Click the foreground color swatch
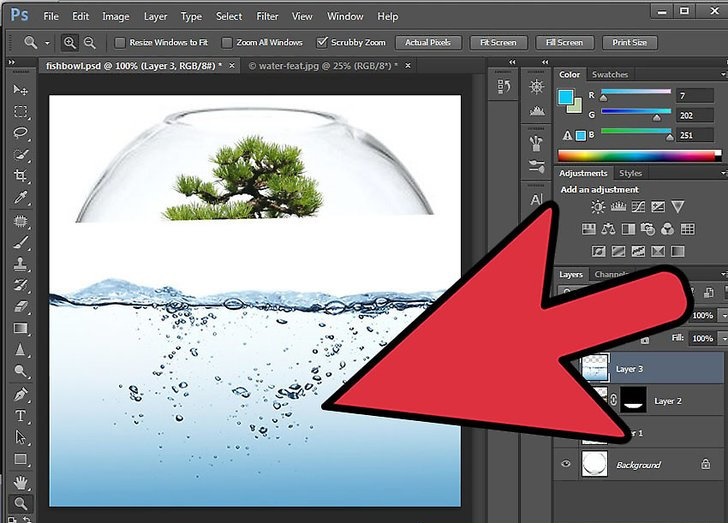 pyautogui.click(x=566, y=97)
